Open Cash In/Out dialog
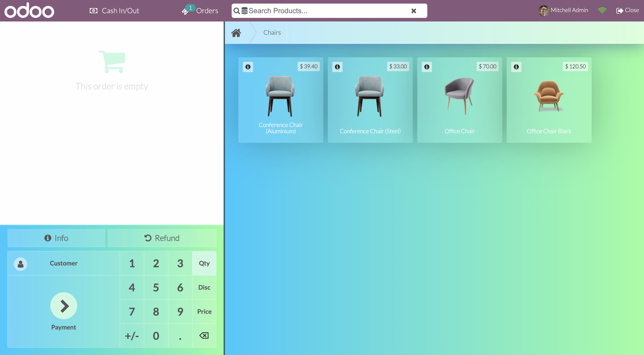Image resolution: width=644 pixels, height=355 pixels. point(114,11)
